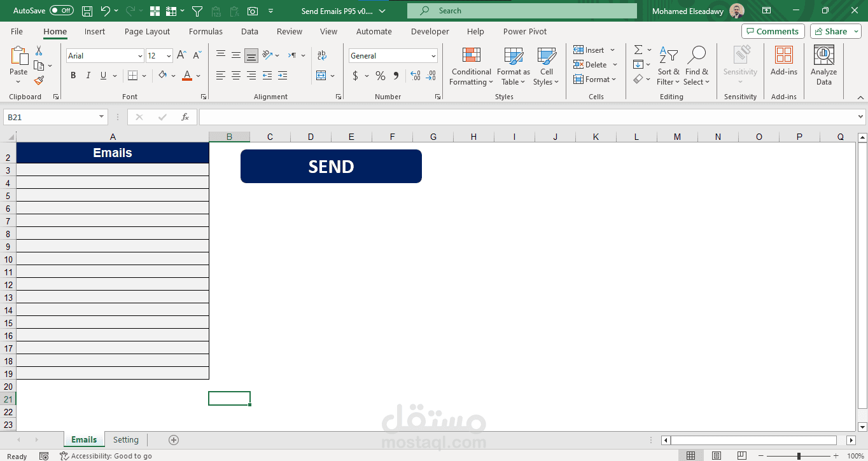Toggle Bold formatting
Viewport: 868px width, 461px height.
73,76
